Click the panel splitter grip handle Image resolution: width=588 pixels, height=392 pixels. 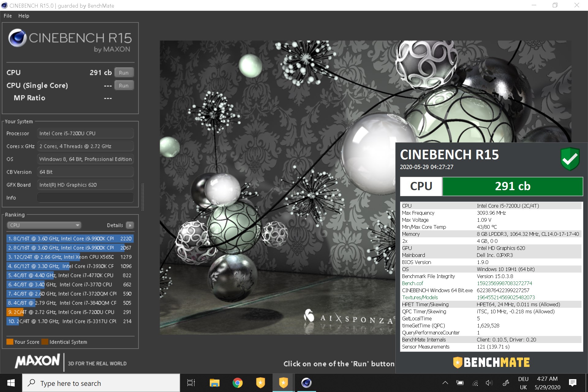pyautogui.click(x=142, y=197)
